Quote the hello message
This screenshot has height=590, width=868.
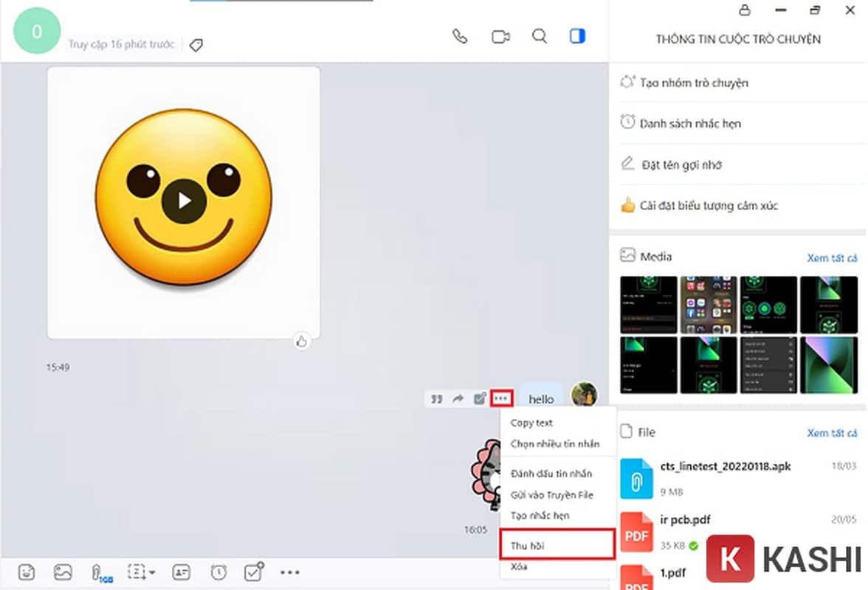(x=437, y=398)
